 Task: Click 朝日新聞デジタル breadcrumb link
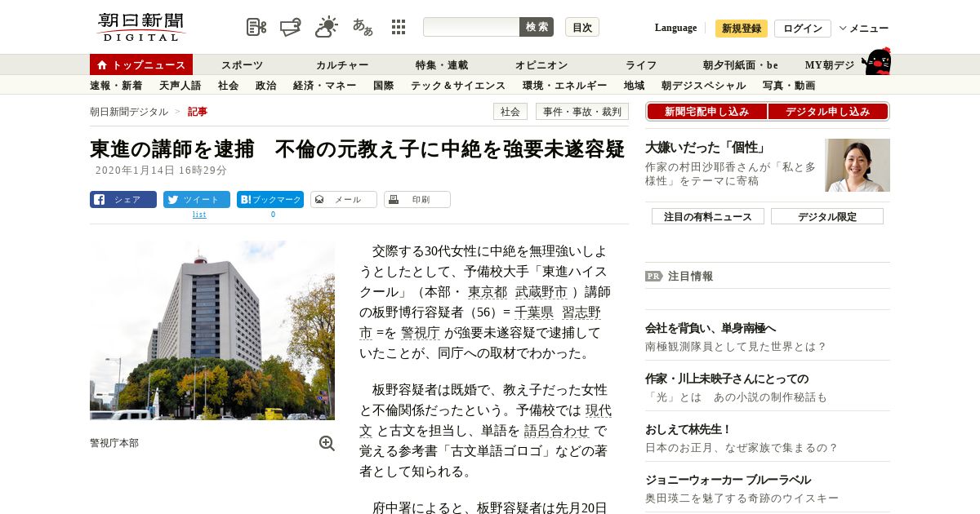click(129, 112)
